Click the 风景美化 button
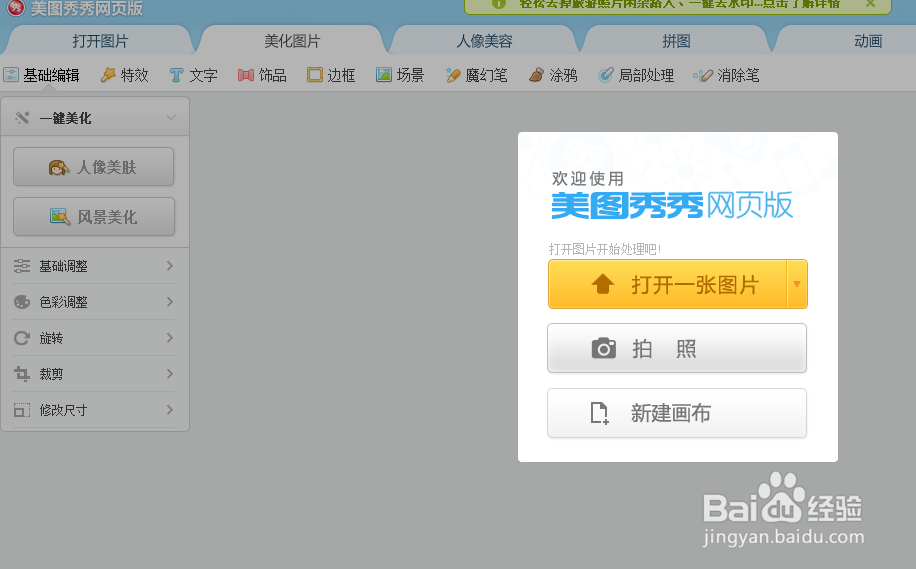916x569 pixels. [x=93, y=217]
